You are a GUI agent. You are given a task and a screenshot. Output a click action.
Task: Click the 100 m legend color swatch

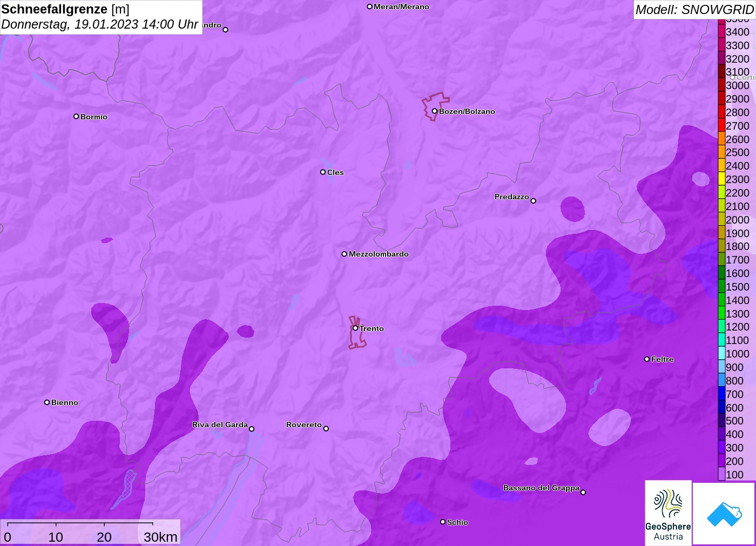(721, 474)
